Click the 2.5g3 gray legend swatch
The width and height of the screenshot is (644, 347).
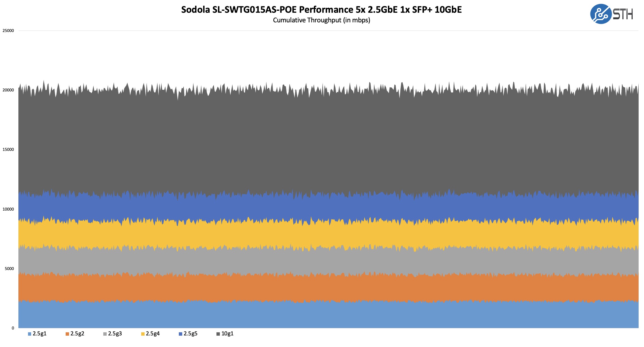tap(105, 334)
